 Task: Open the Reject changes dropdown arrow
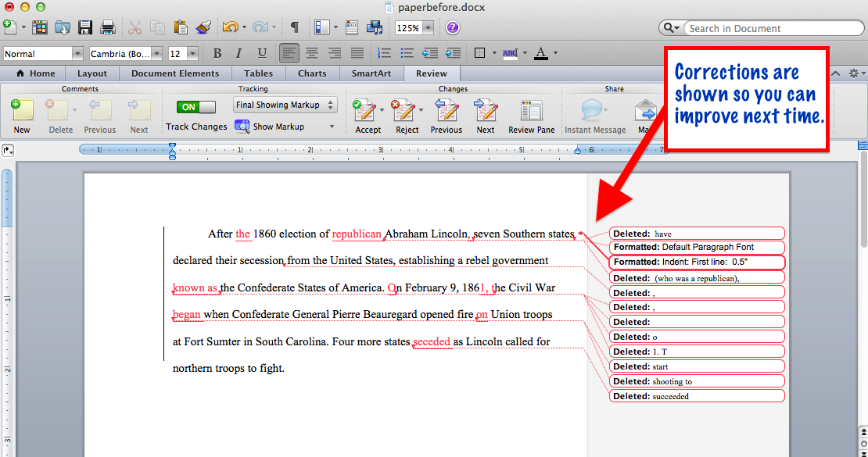pyautogui.click(x=421, y=111)
